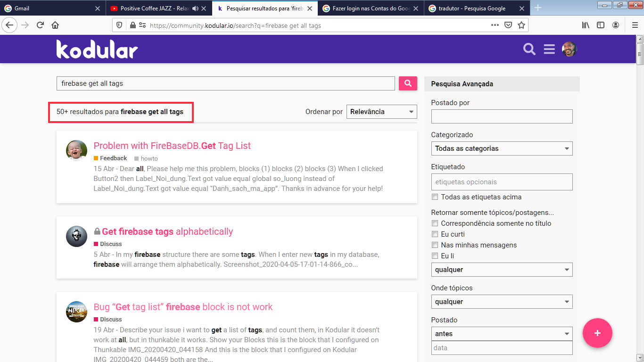Click the Feedback category of first result
Viewport: 644px width, 362px height.
click(110, 158)
